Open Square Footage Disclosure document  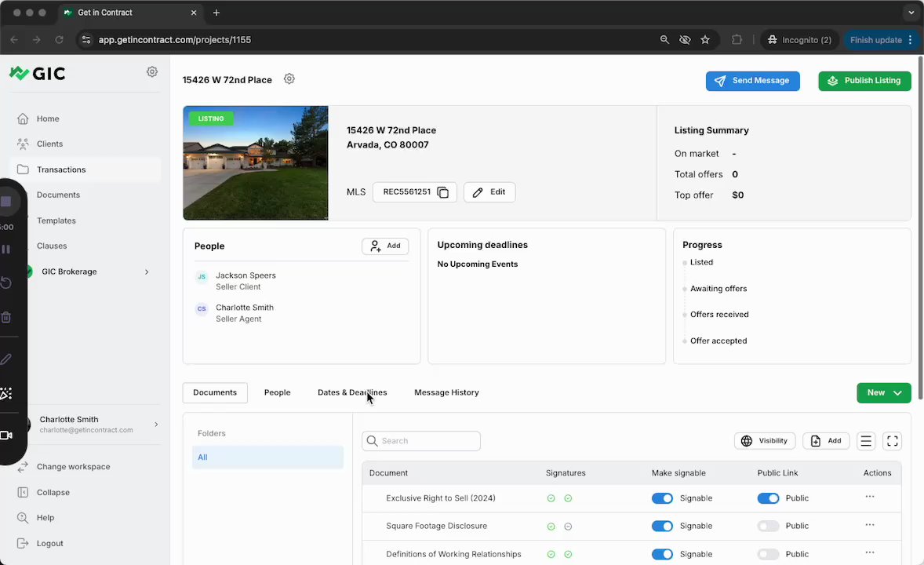tap(437, 526)
